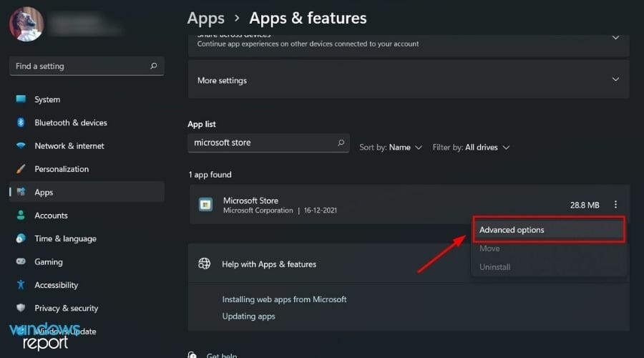The height and width of the screenshot is (358, 644).
Task: Open Bluetooth & devices settings
Action: click(x=87, y=122)
